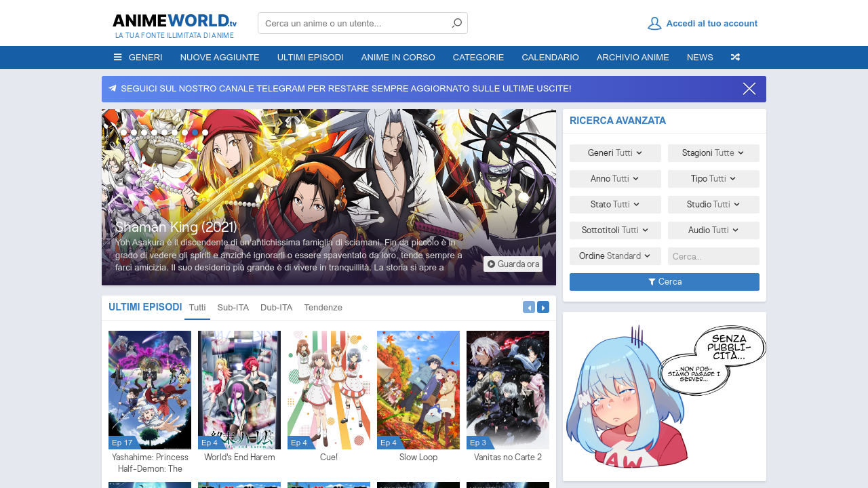This screenshot has height=488, width=868.
Task: Select the first carousel dot
Action: pyautogui.click(x=123, y=133)
